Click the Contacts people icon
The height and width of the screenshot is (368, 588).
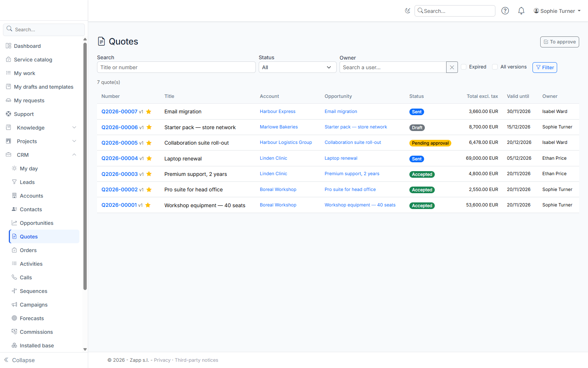(x=14, y=209)
